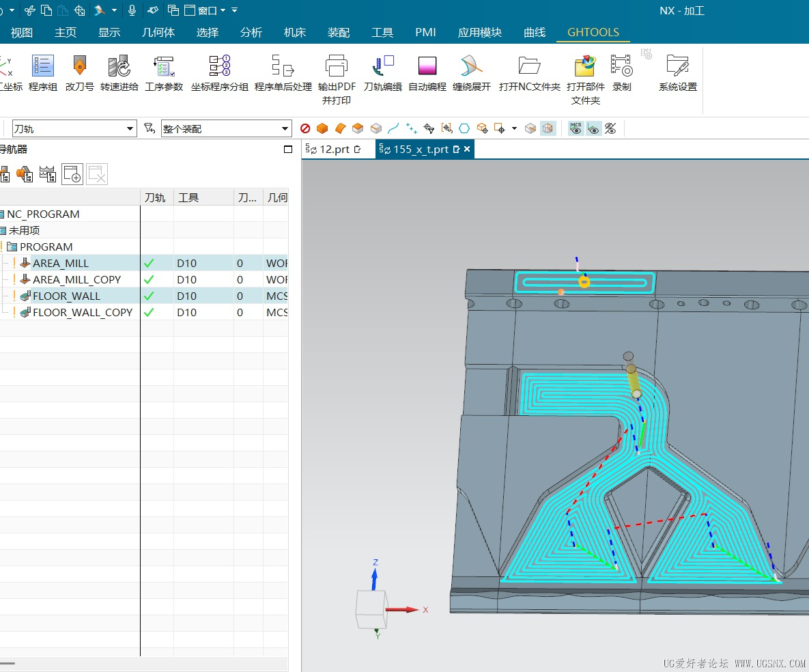Run 程序单后处理 post-processing tool
The height and width of the screenshot is (672, 809).
(x=283, y=66)
